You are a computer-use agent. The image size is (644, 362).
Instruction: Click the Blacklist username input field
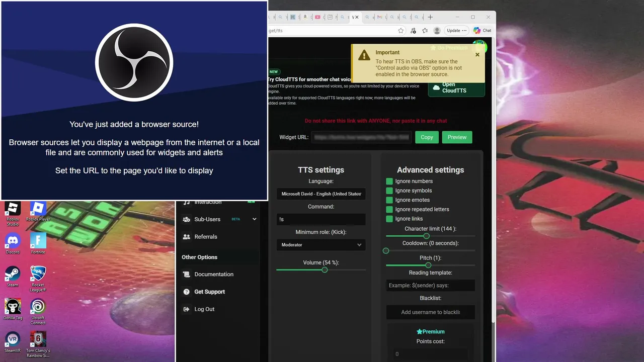(430, 312)
